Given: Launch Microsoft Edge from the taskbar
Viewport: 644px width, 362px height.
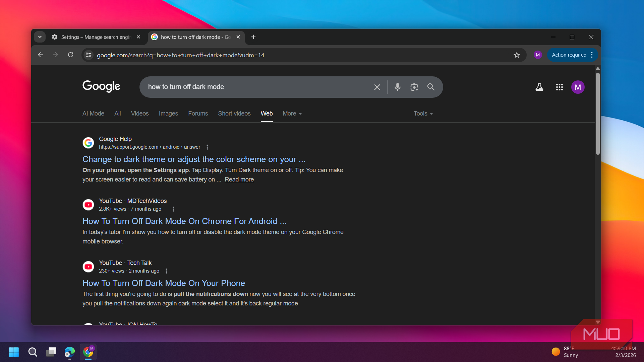Looking at the screenshot, I should [70, 352].
